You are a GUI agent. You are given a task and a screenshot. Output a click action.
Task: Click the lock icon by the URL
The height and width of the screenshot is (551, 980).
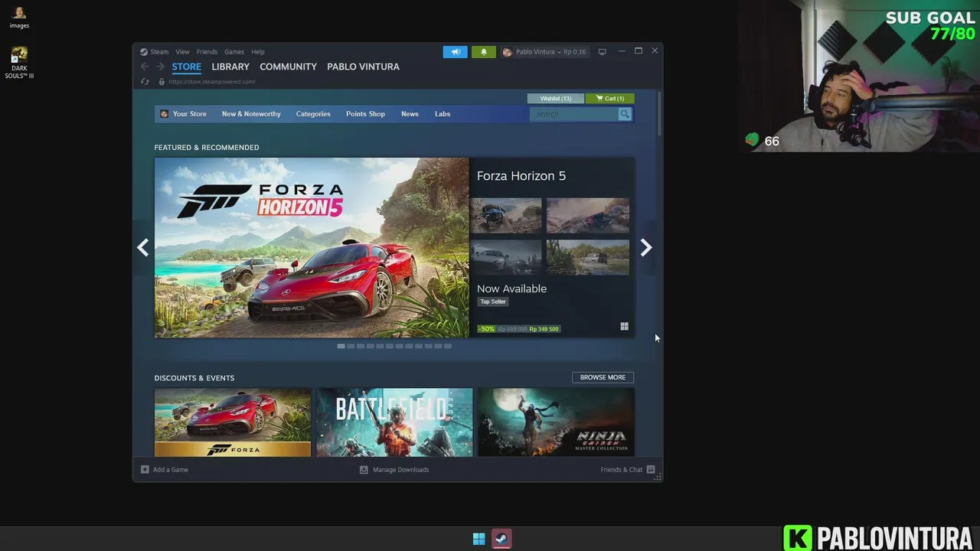point(162,82)
